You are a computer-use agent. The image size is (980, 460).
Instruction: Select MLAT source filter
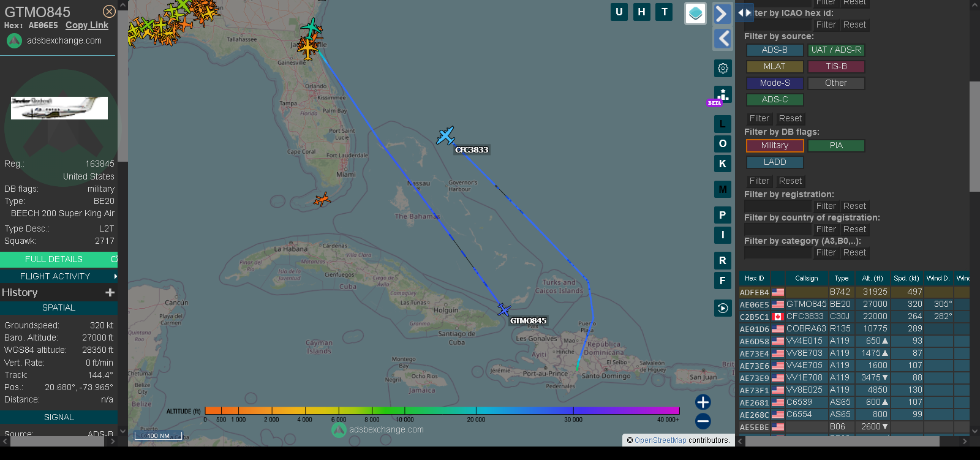click(x=775, y=67)
